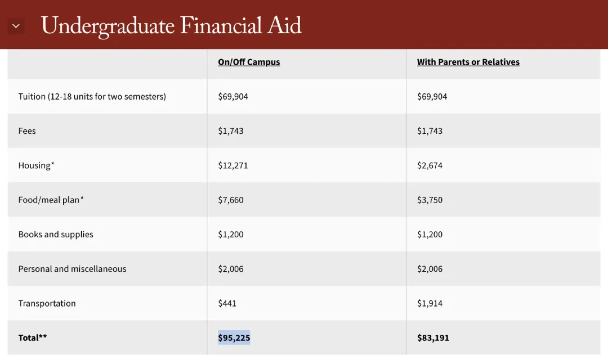Select the $2,674 housing cost
This screenshot has width=608, height=364.
tap(430, 165)
